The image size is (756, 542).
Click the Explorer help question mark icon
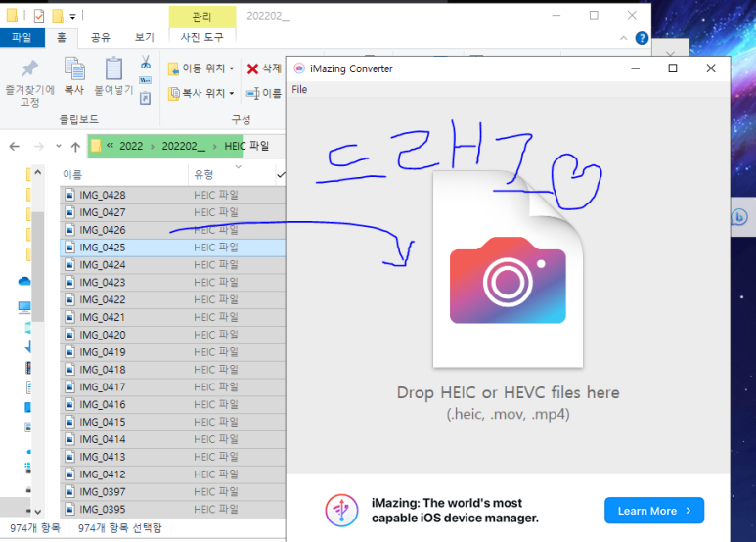(x=642, y=38)
